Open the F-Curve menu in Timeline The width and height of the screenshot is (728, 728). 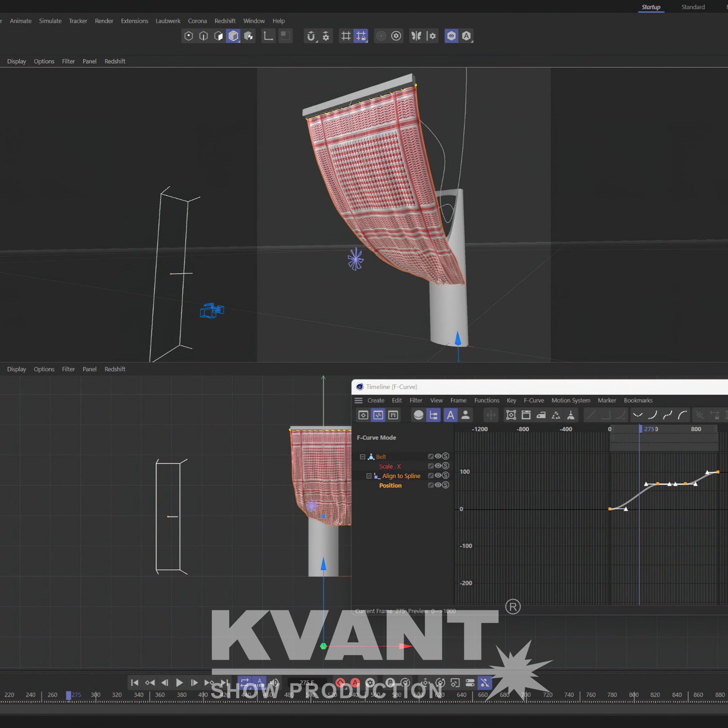533,400
